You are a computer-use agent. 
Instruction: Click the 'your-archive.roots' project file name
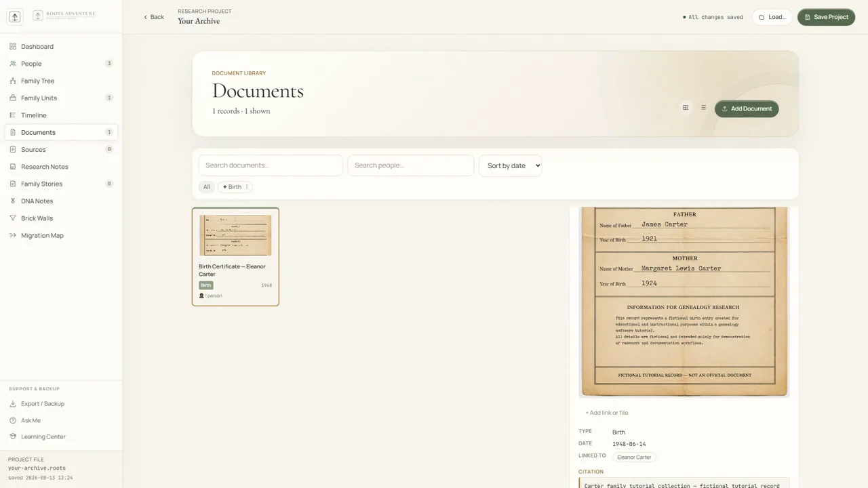[x=37, y=468]
